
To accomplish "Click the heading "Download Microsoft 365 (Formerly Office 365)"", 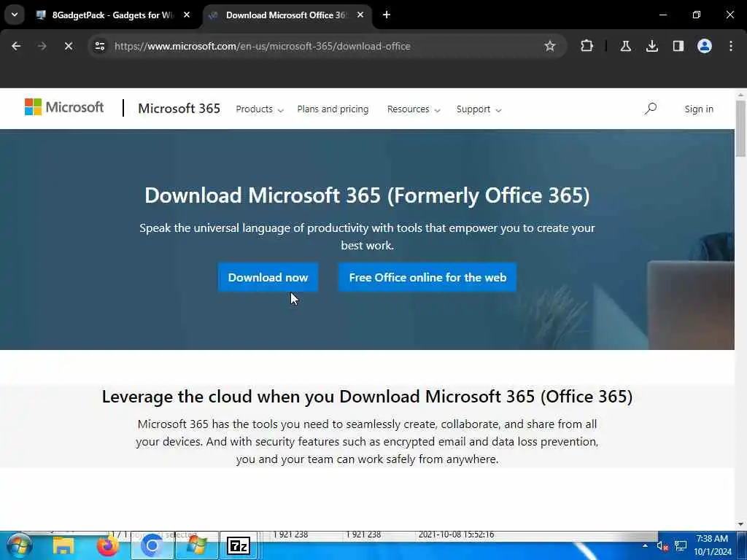I will click(367, 195).
